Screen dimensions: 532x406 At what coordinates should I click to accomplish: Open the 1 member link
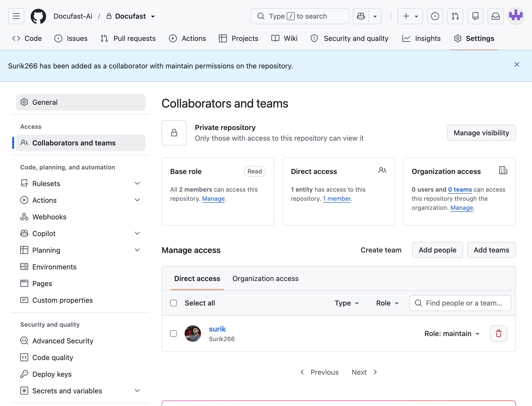click(x=337, y=199)
